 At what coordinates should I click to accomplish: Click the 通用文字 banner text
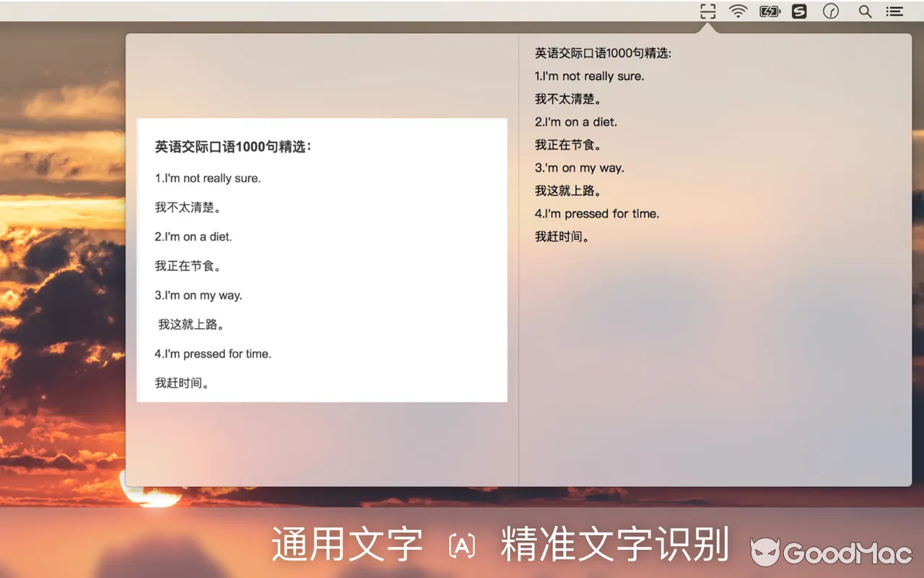coord(349,543)
